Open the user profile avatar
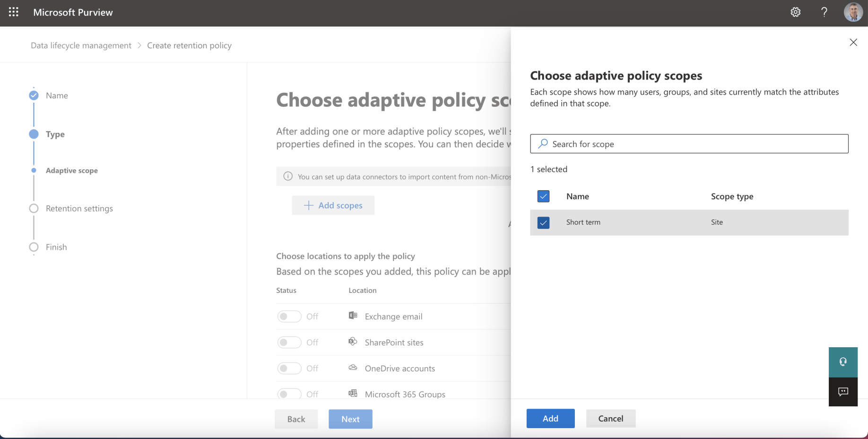The width and height of the screenshot is (868, 439). (853, 12)
